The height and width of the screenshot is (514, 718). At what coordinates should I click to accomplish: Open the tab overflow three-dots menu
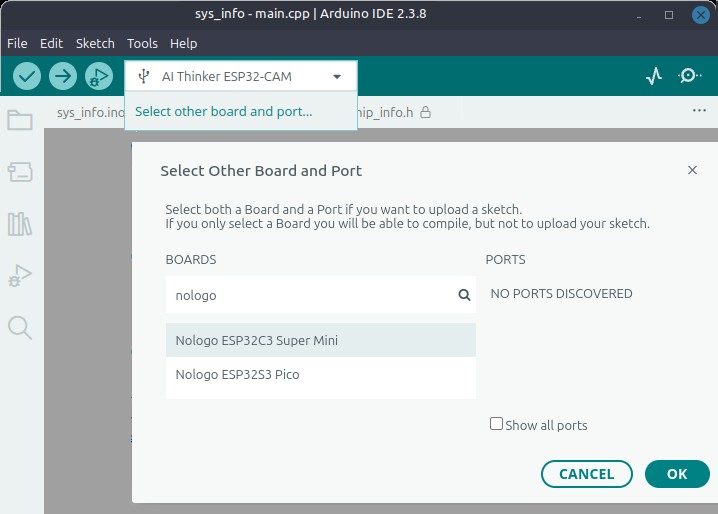click(699, 110)
